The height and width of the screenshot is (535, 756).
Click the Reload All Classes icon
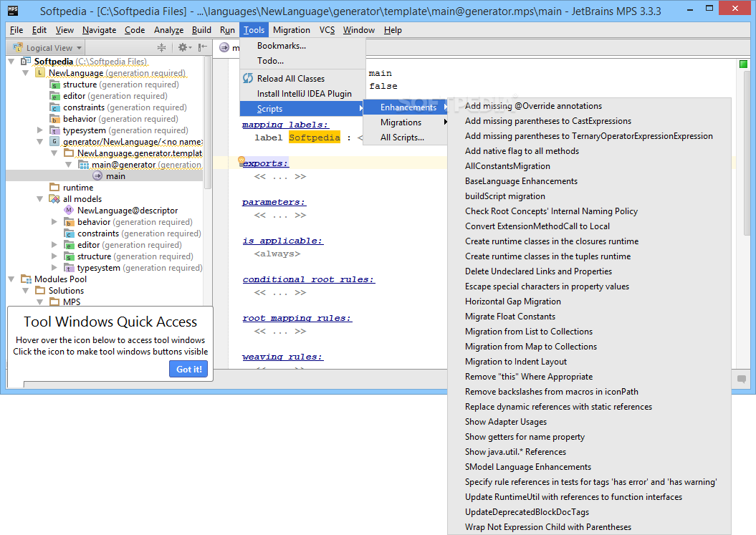[248, 78]
